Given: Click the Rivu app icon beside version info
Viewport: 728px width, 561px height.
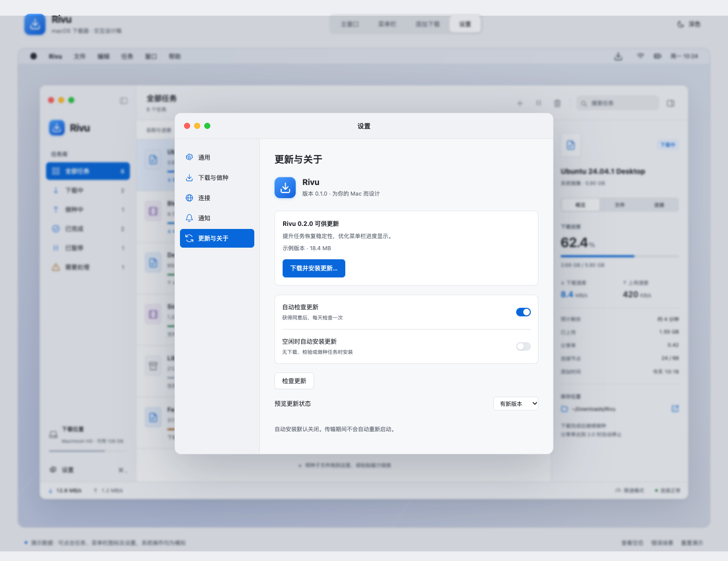Looking at the screenshot, I should pyautogui.click(x=285, y=188).
